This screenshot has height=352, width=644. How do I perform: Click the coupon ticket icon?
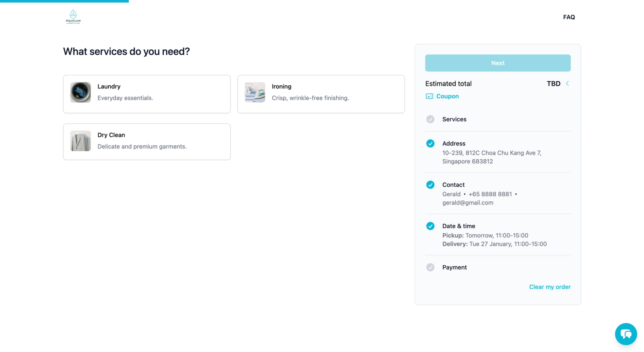pos(429,96)
